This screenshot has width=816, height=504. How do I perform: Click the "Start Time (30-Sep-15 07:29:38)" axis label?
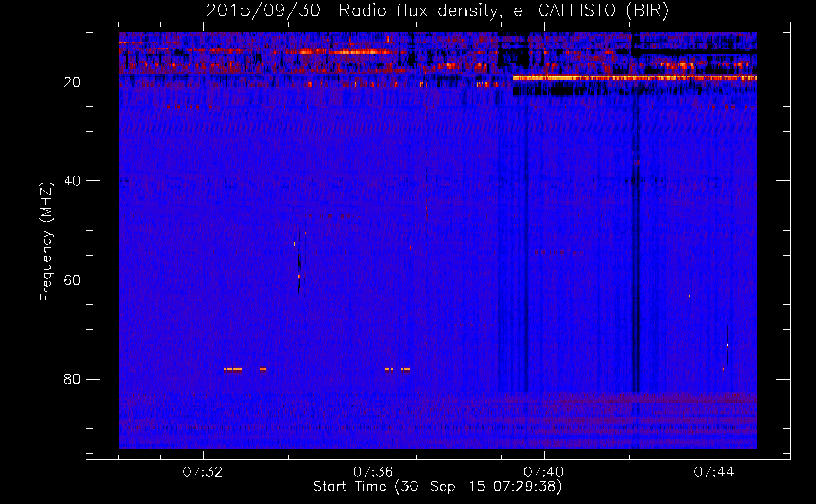[x=437, y=487]
